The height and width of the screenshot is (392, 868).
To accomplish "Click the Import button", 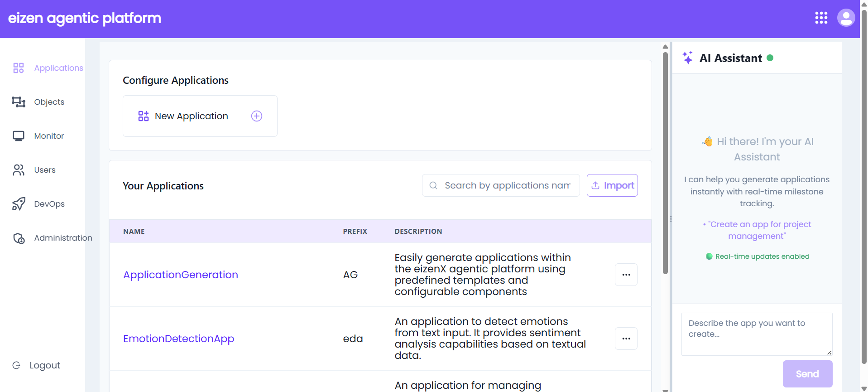I will point(612,185).
